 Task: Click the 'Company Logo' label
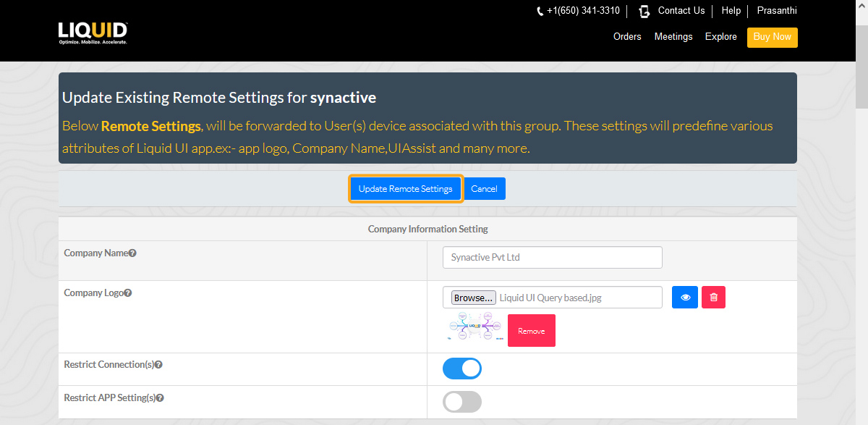pos(93,293)
